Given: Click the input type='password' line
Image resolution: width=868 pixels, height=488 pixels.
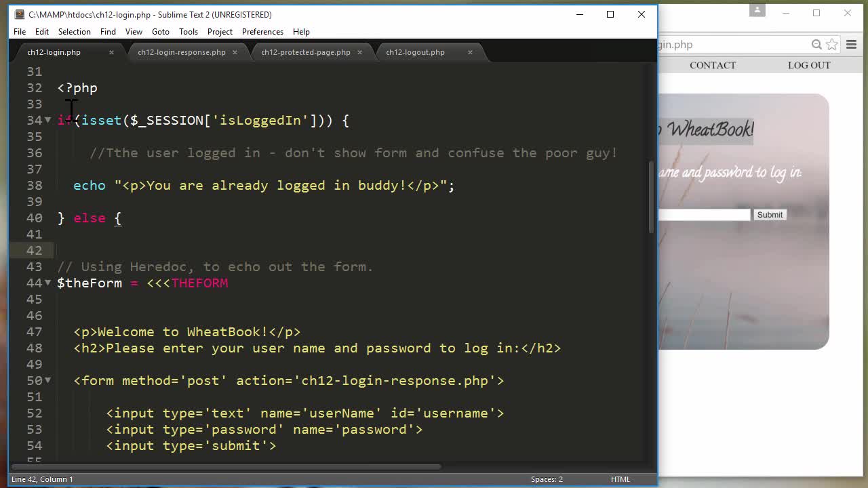Looking at the screenshot, I should click(x=264, y=429).
